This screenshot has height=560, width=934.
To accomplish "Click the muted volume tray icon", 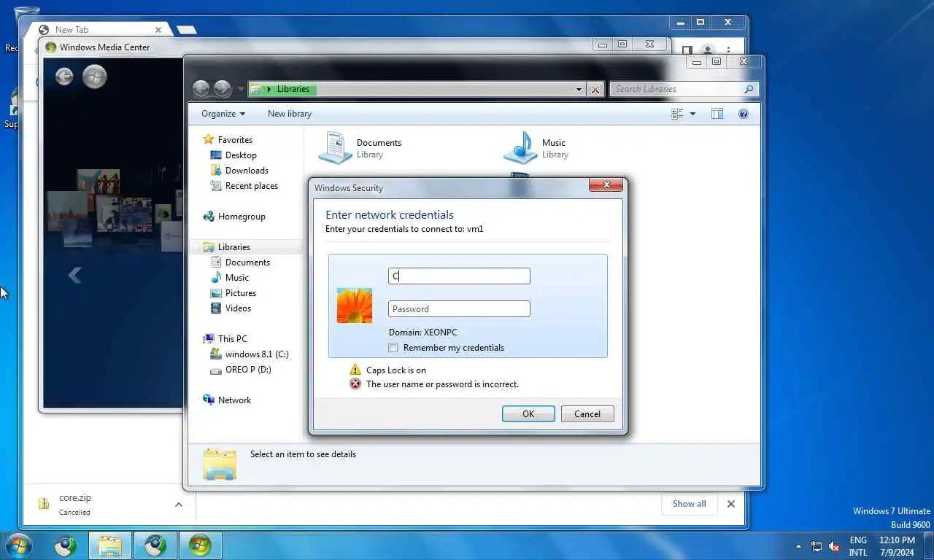I will pos(835,546).
